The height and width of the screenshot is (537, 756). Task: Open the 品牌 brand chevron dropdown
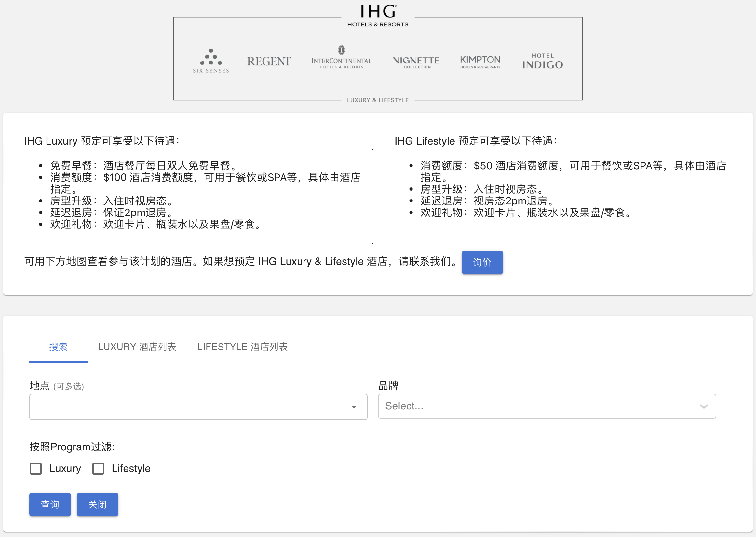pyautogui.click(x=703, y=406)
